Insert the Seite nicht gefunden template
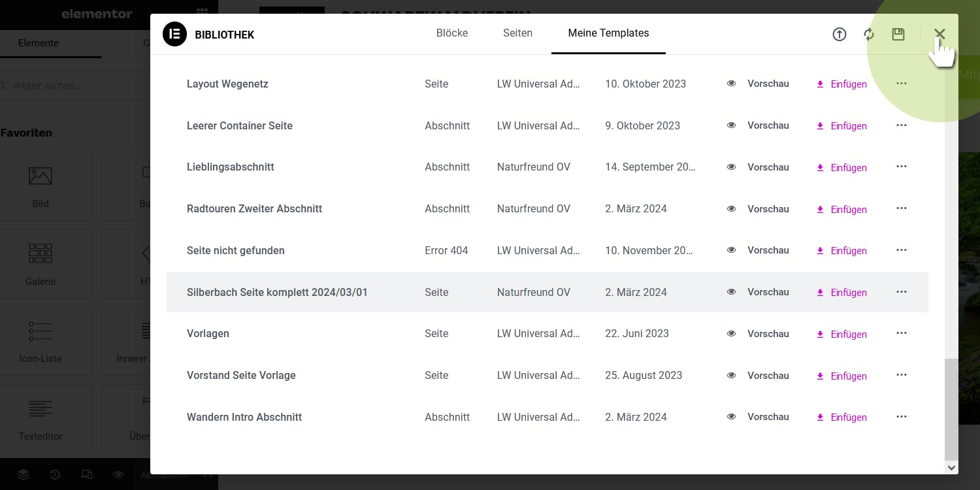 [841, 251]
